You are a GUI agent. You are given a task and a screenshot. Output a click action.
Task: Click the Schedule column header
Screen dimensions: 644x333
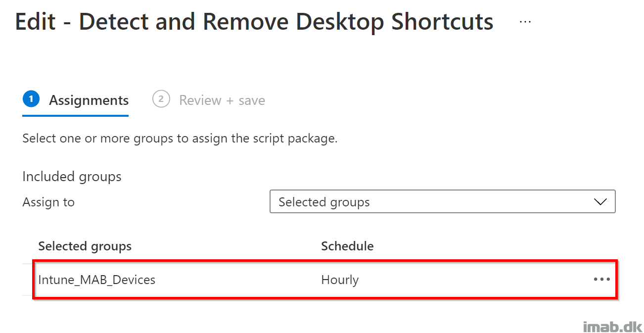click(x=347, y=246)
